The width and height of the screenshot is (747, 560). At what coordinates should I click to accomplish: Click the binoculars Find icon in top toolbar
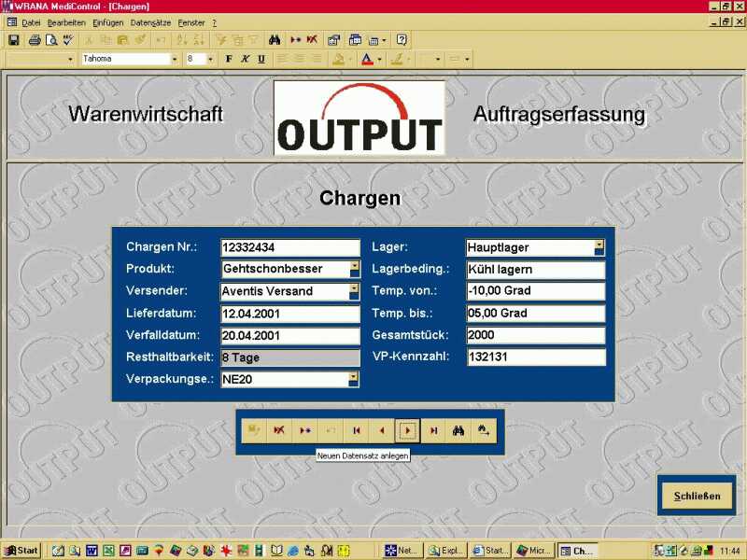point(275,40)
